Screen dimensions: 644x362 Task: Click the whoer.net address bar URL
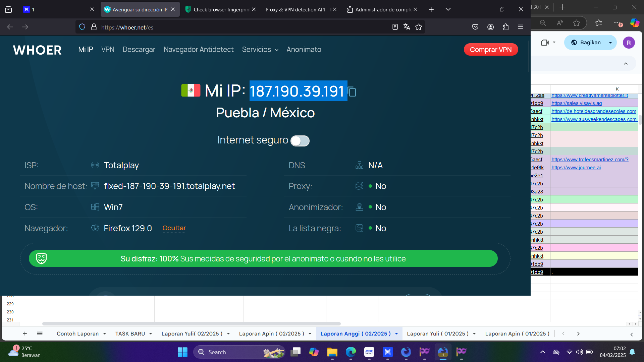(x=127, y=27)
